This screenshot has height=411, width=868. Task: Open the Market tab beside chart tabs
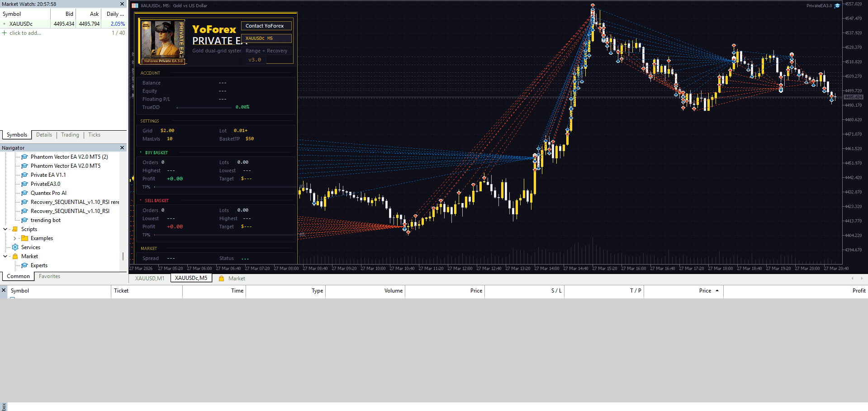coord(232,279)
